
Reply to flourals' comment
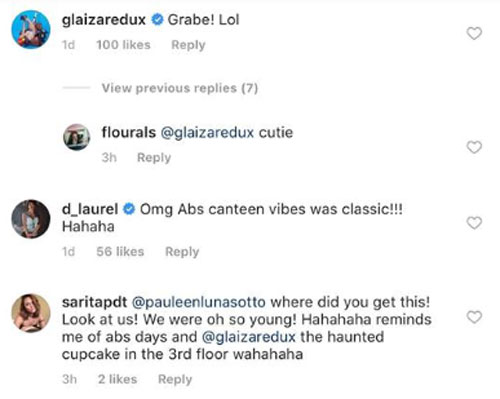[x=154, y=158]
